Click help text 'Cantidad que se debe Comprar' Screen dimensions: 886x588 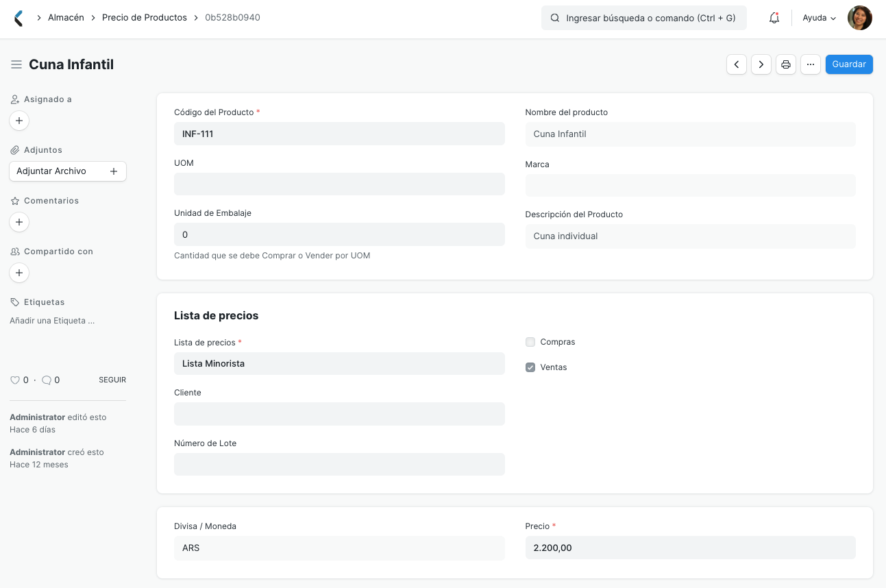(x=272, y=256)
